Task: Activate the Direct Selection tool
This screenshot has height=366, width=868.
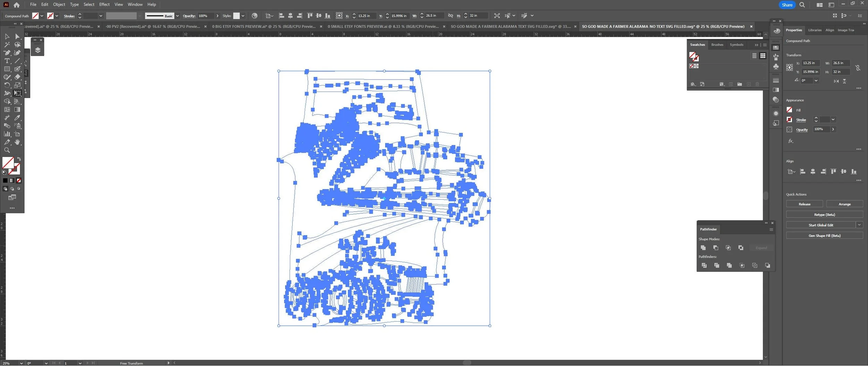Action: (x=17, y=36)
